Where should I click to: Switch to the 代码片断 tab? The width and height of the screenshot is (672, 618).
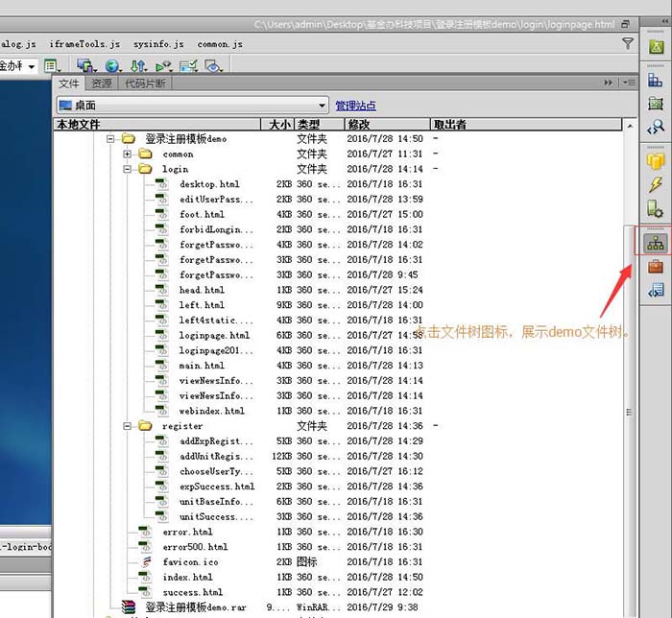(x=145, y=83)
